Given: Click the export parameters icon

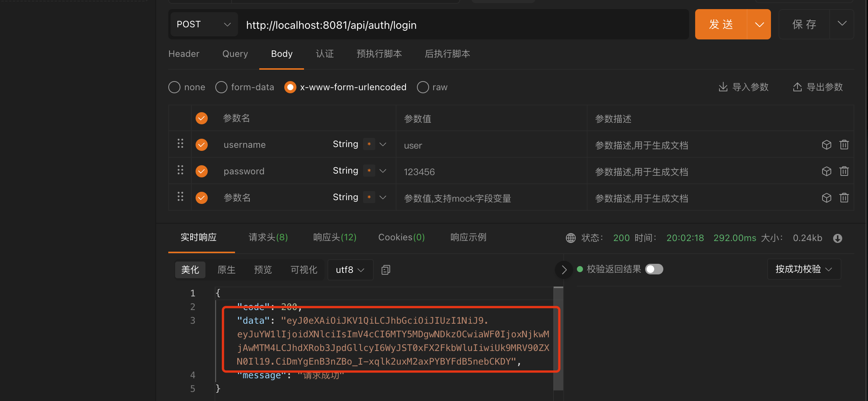Looking at the screenshot, I should [797, 87].
